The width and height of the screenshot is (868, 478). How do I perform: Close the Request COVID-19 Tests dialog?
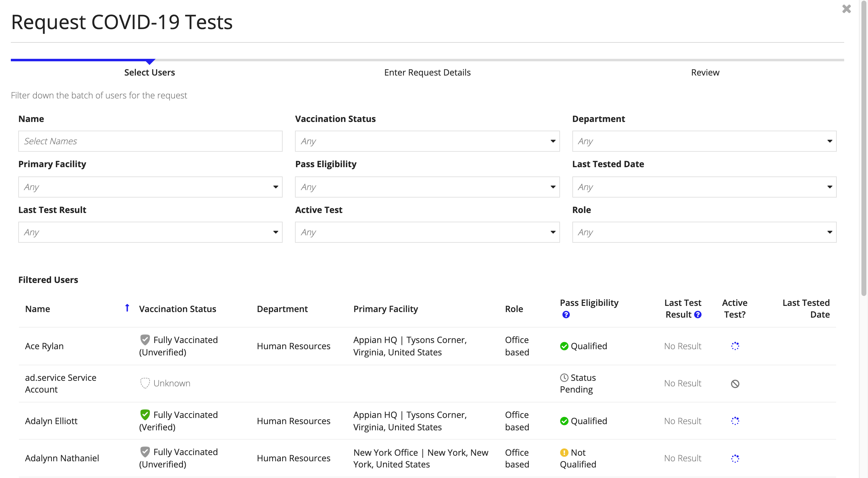(846, 9)
